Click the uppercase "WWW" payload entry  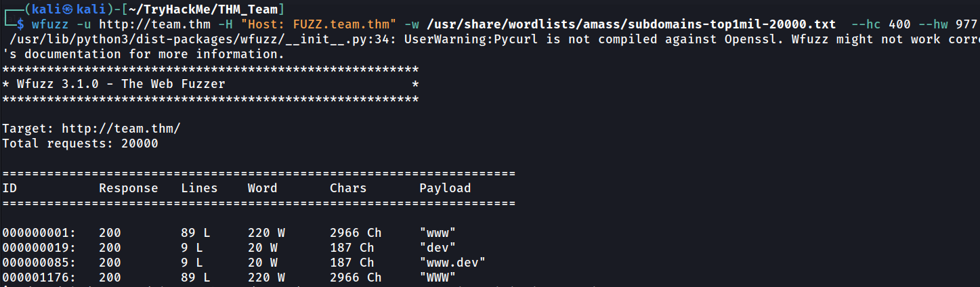(x=438, y=278)
